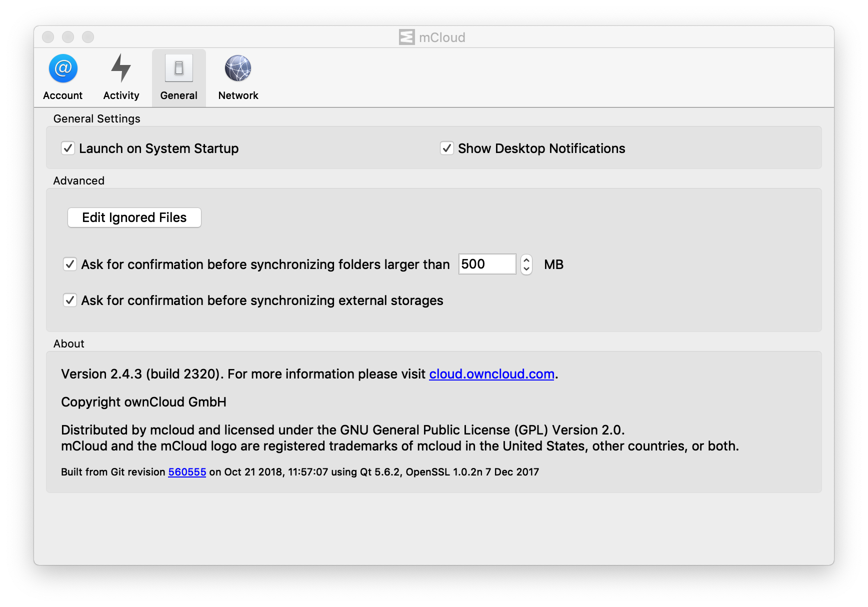Open the Account settings icon

coord(63,68)
